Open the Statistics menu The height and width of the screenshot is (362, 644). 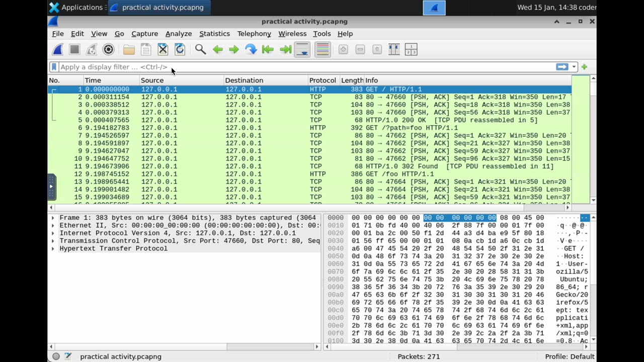(x=214, y=34)
